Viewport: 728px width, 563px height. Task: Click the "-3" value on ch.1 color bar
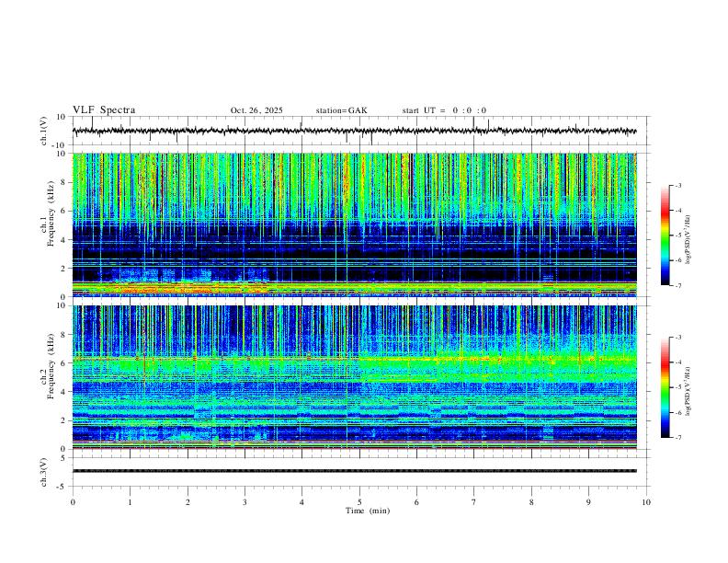point(677,185)
